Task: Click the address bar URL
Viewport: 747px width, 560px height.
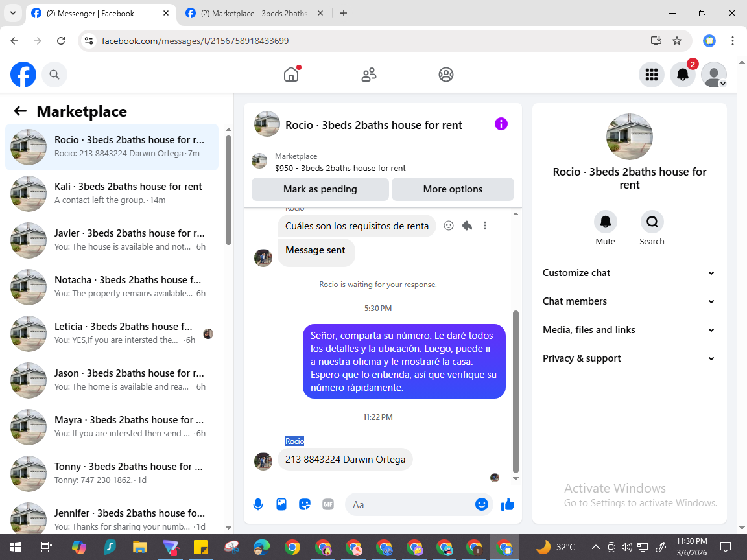Action: click(x=195, y=41)
